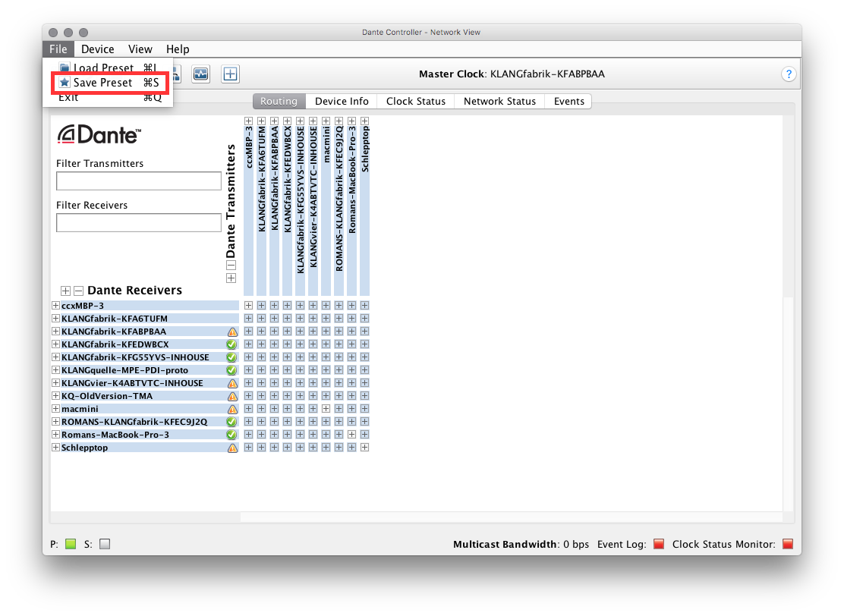Screen dimensions: 844x616
Task: Open the Clock Status Monitor toolbar icon
Action: [201, 74]
